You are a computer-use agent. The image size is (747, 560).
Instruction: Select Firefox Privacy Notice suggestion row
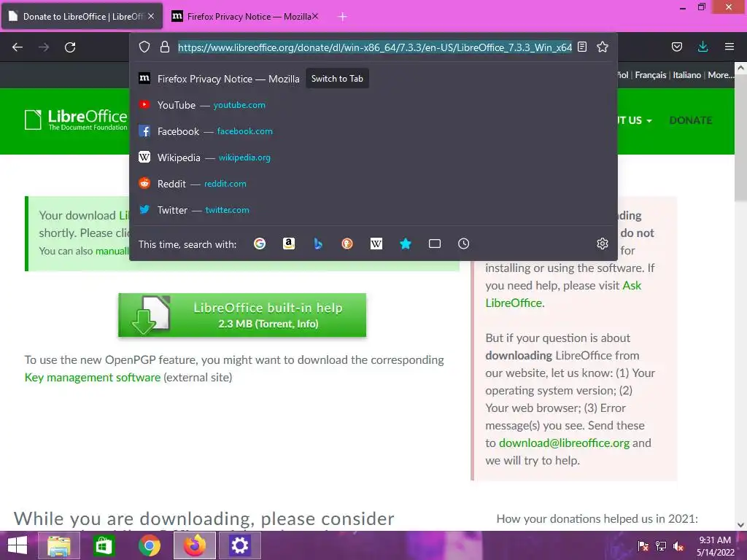tap(373, 79)
